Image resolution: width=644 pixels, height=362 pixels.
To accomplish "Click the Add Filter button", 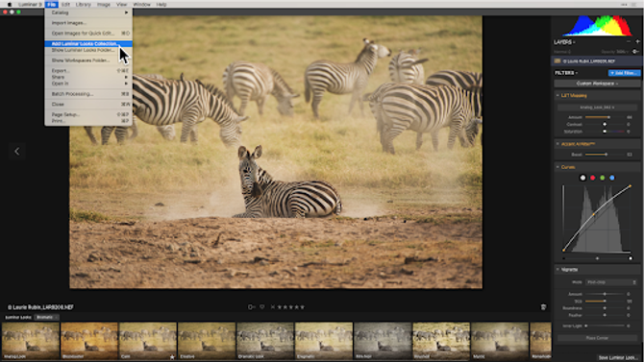I will pos(624,73).
